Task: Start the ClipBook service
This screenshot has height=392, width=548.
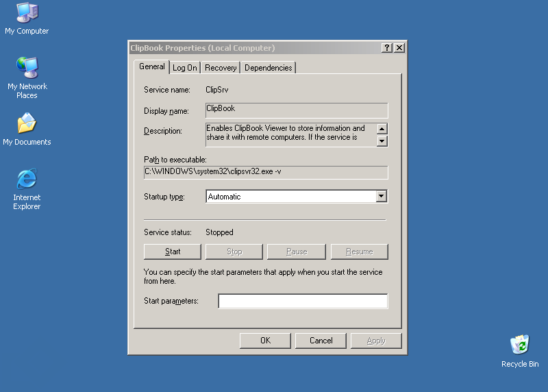Action: coord(173,252)
